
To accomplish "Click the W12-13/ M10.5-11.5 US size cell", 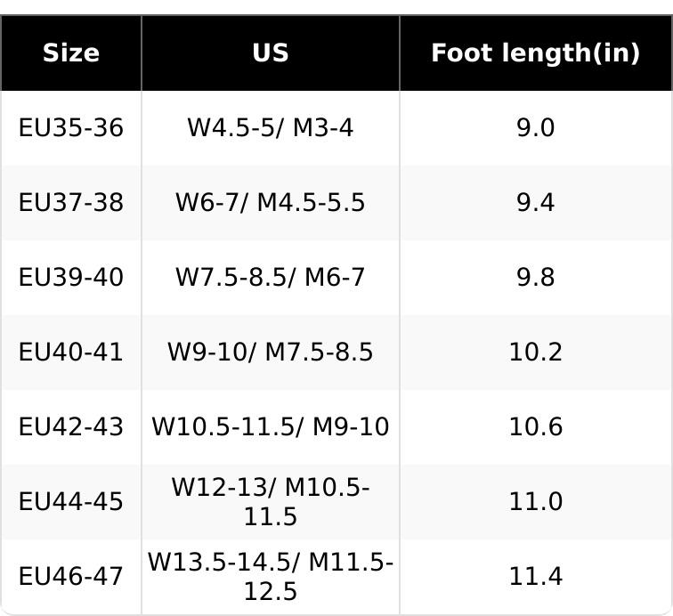I will [x=270, y=502].
